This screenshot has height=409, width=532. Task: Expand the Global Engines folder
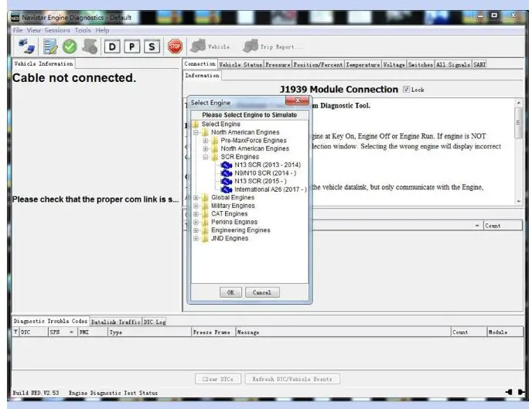pos(196,197)
